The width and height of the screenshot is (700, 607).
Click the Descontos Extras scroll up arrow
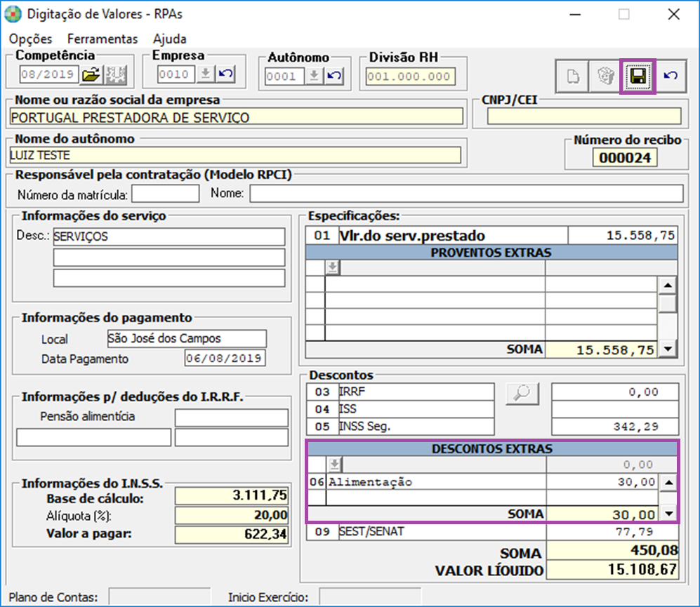pyautogui.click(x=668, y=482)
